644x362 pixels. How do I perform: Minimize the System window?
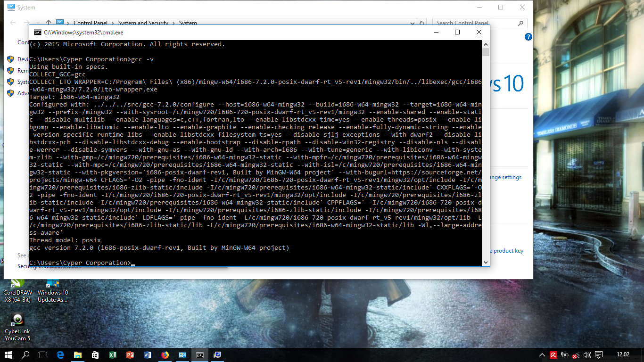tap(479, 7)
